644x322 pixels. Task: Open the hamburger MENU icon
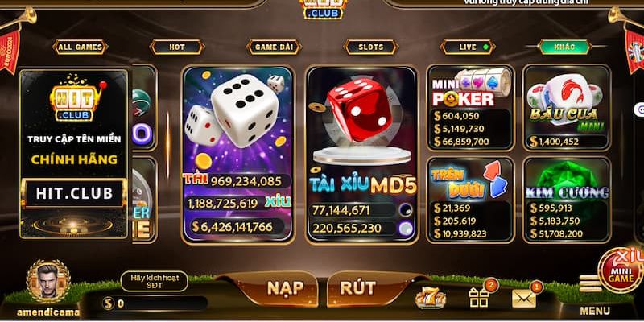[x=591, y=283]
